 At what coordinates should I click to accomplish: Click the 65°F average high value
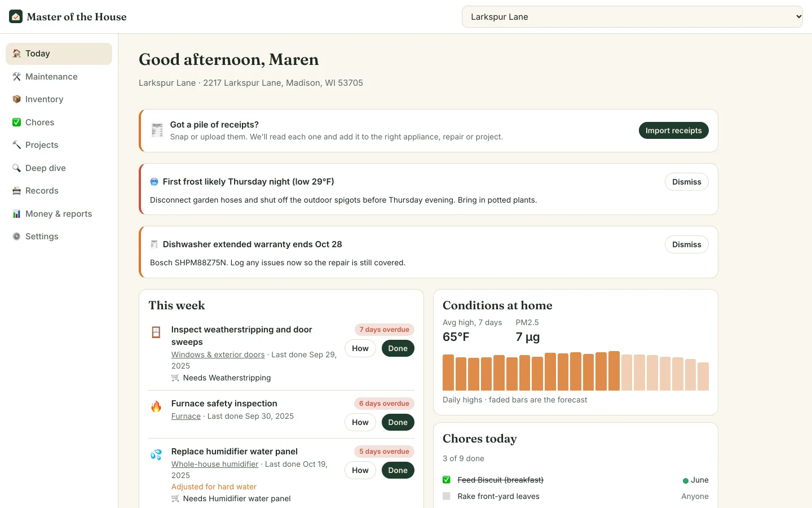tap(456, 337)
